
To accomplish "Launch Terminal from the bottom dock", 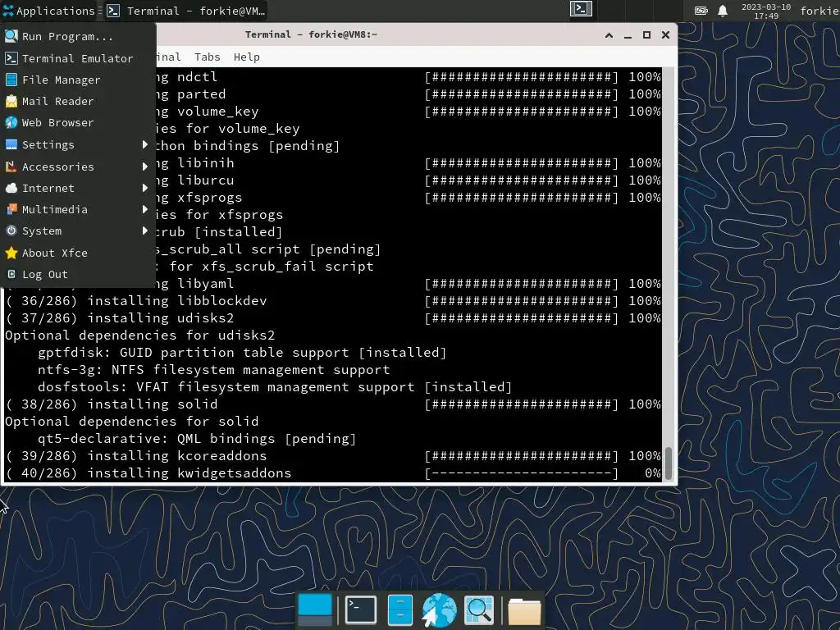I will [x=361, y=609].
